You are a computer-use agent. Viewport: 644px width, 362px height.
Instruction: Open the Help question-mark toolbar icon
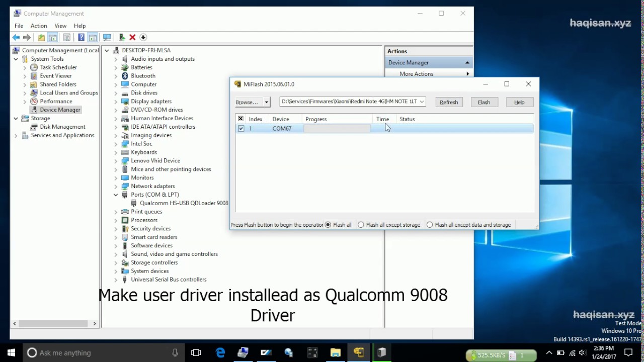(81, 37)
